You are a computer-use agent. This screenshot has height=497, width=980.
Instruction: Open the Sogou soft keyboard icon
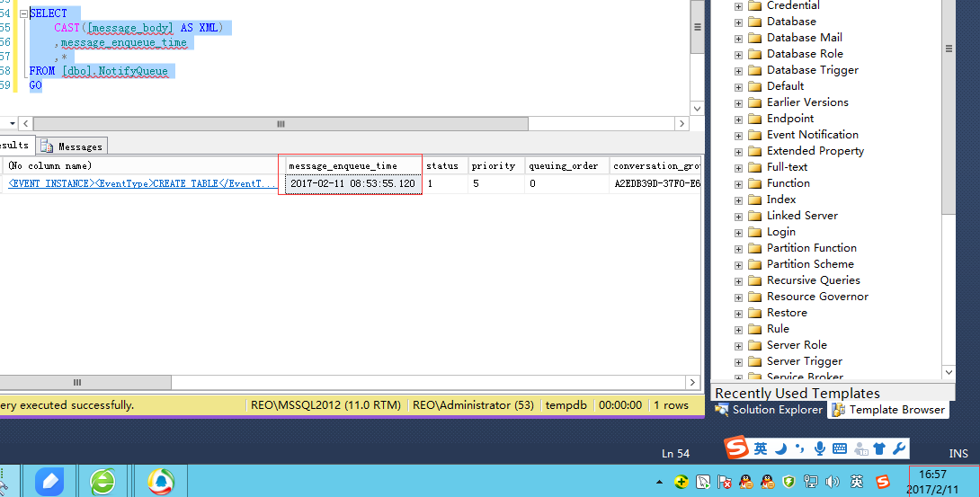point(840,448)
